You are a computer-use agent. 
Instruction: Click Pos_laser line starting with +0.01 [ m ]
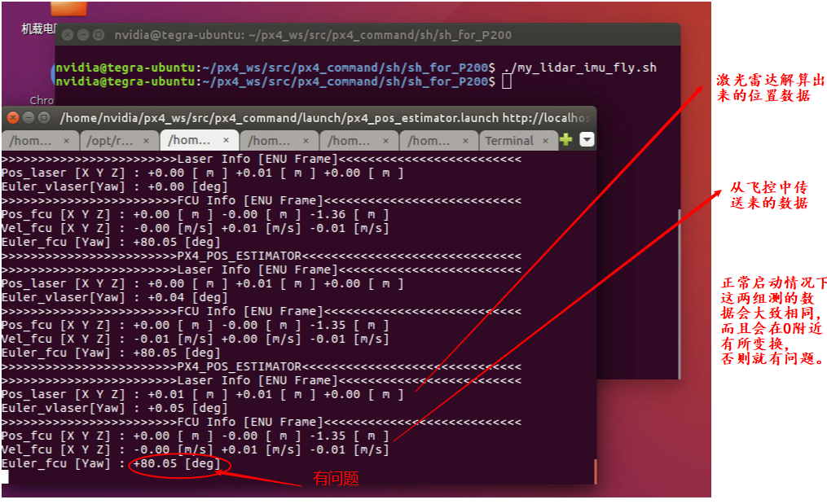point(202,394)
